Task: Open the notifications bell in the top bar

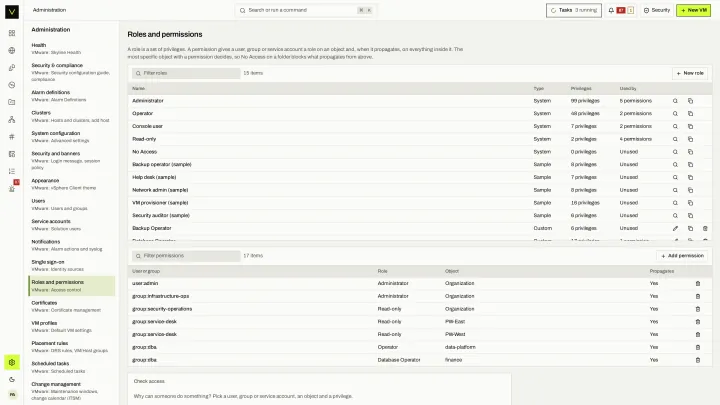Action: (611, 10)
